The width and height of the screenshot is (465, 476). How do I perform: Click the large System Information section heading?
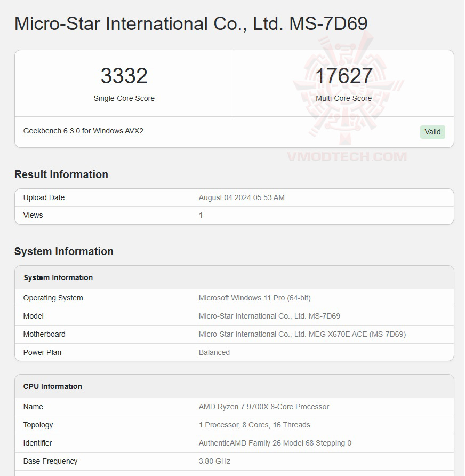pyautogui.click(x=64, y=251)
